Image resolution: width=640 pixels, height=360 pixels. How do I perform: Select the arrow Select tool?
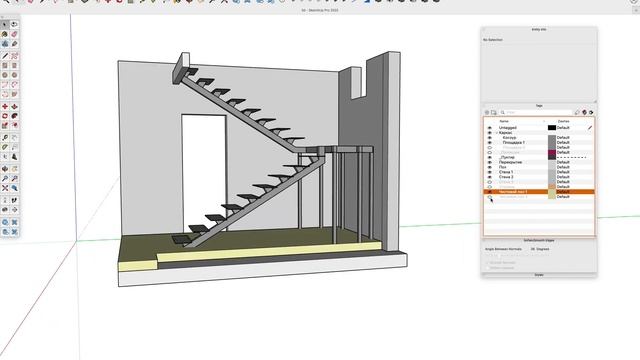5,24
